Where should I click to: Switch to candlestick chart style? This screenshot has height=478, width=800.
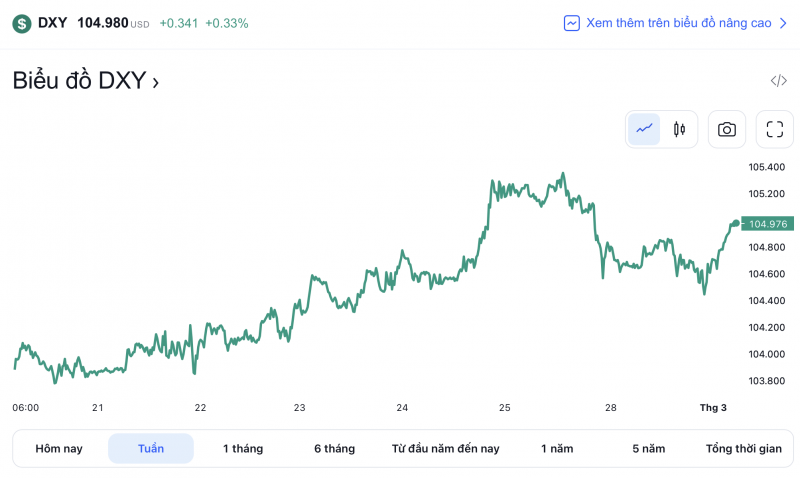pos(679,129)
